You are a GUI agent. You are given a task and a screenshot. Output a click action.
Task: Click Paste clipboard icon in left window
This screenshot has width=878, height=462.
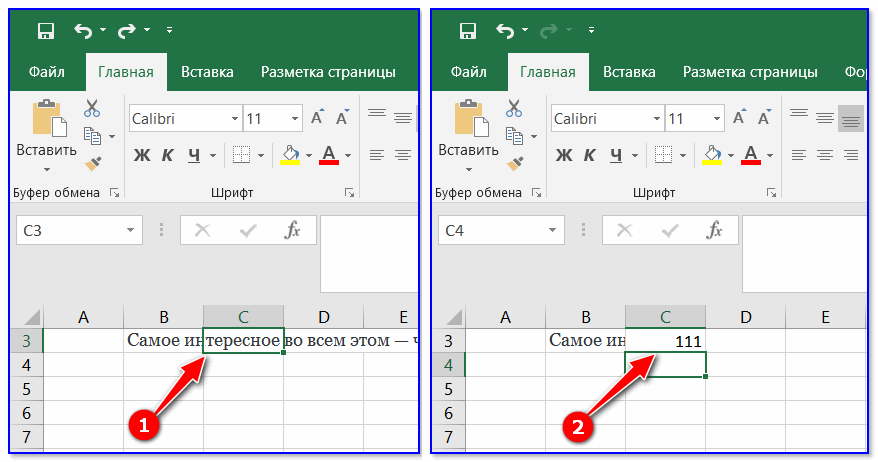[49, 118]
